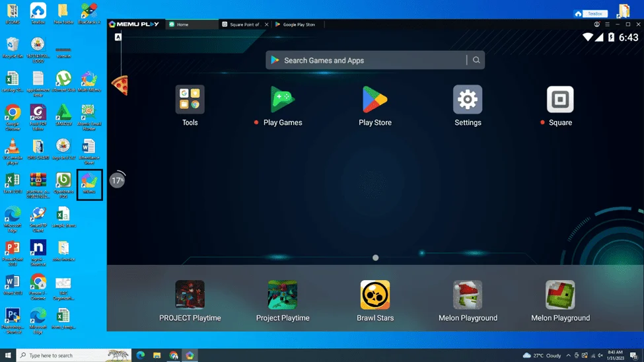Open File Explorer from the taskbar
Screen dimensions: 644x362
point(157,355)
